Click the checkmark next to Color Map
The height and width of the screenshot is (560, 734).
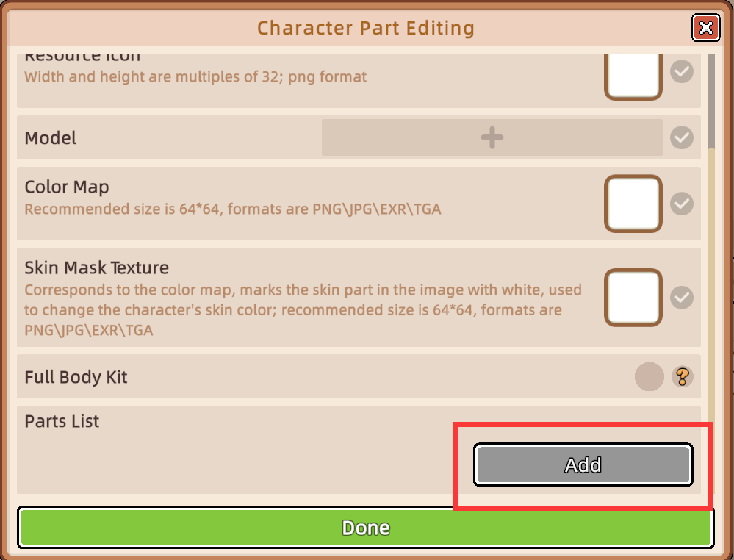coord(683,203)
